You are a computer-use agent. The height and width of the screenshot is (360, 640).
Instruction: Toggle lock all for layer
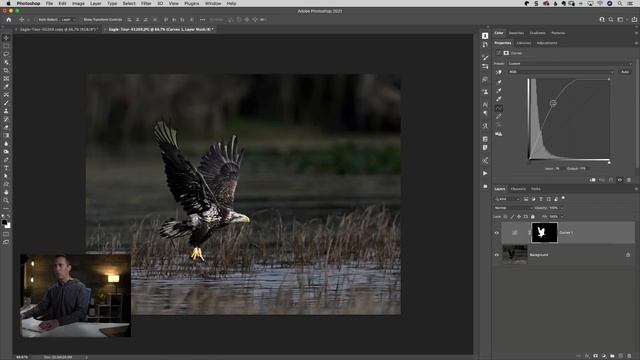[x=533, y=217]
